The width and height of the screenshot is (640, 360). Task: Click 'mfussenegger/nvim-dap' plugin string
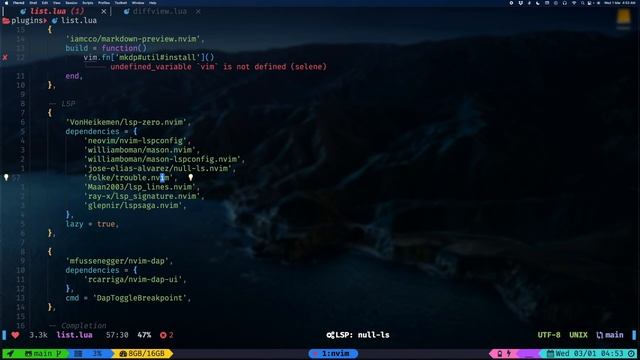[x=117, y=261]
